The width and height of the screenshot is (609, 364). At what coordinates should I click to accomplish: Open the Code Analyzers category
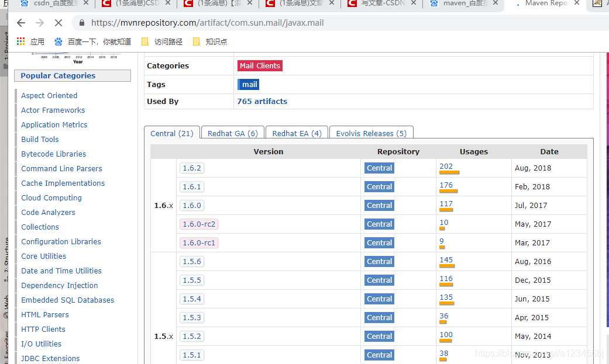point(48,212)
